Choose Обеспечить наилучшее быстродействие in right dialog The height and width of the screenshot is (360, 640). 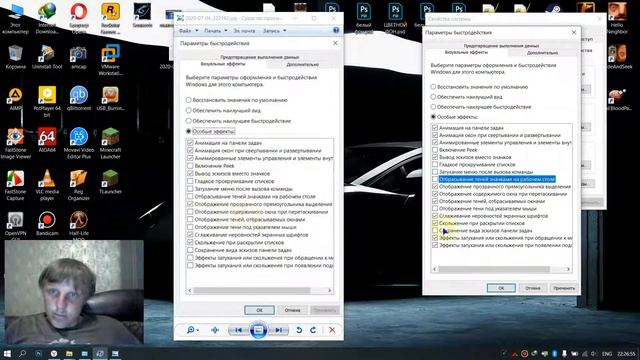(481, 107)
